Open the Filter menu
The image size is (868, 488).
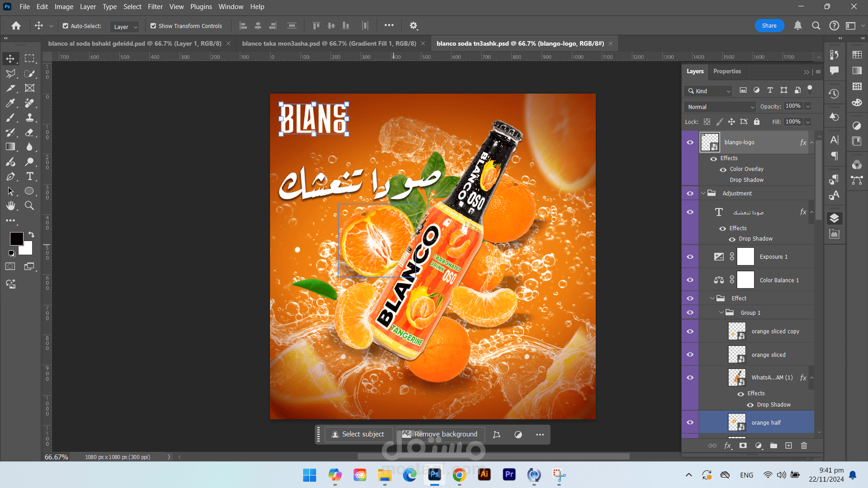tap(155, 7)
